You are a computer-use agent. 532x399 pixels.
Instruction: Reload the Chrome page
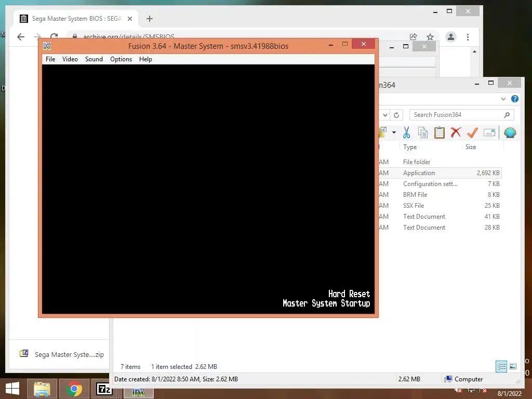(x=54, y=37)
